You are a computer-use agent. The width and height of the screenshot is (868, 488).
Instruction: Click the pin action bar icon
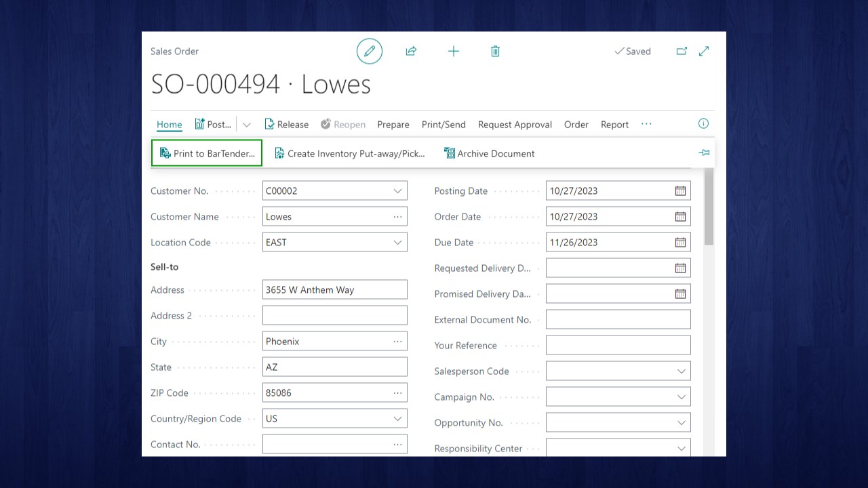tap(704, 152)
